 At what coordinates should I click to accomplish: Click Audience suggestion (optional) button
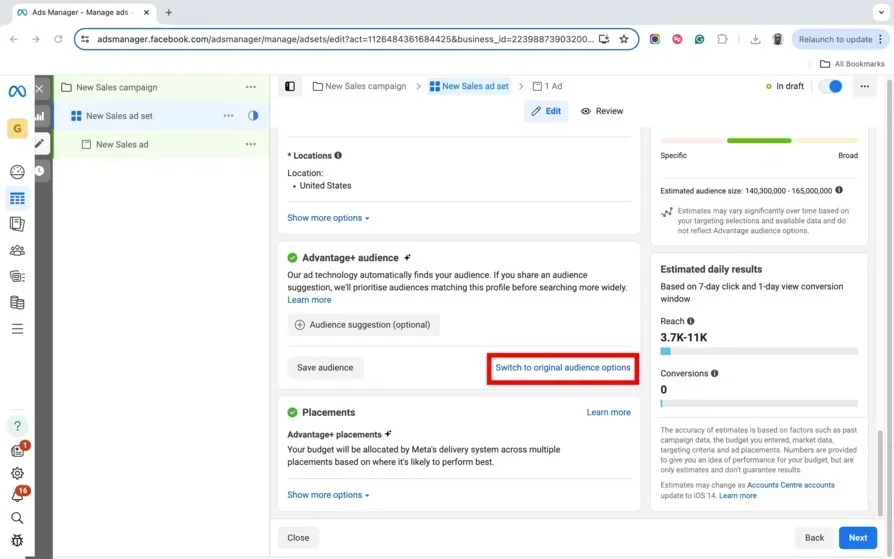pyautogui.click(x=363, y=325)
